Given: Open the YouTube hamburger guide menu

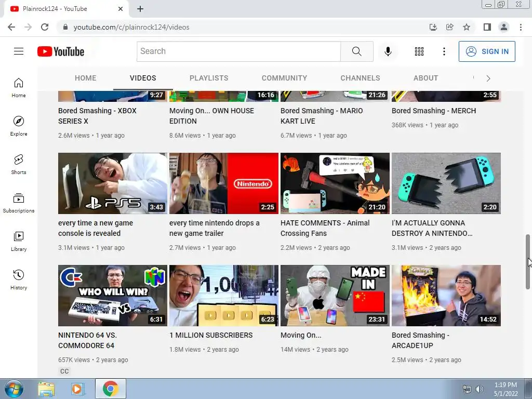Looking at the screenshot, I should click(19, 51).
